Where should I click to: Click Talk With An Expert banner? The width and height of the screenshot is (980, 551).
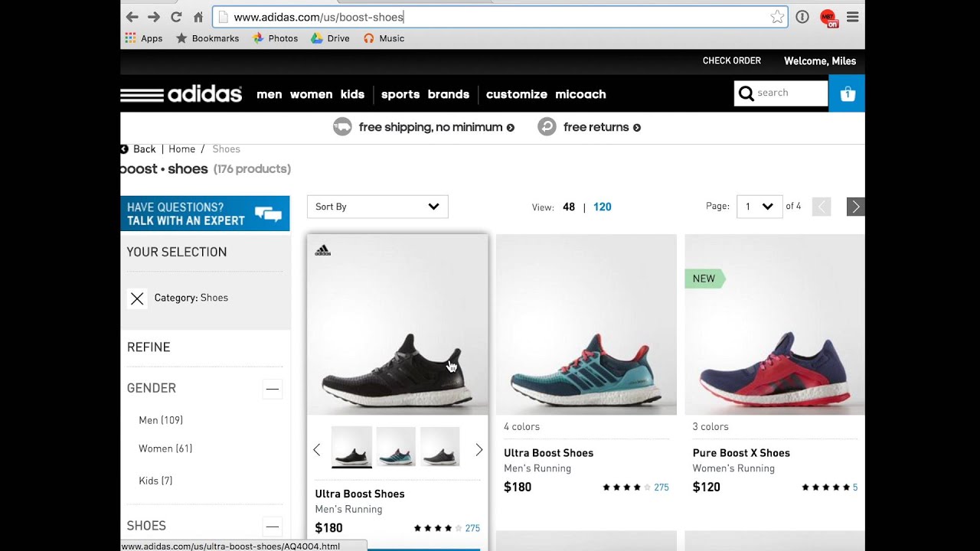[x=205, y=214]
